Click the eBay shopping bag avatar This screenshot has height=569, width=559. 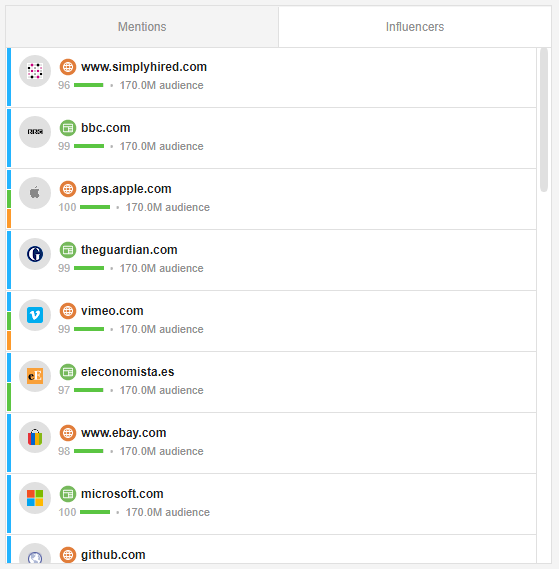click(35, 437)
